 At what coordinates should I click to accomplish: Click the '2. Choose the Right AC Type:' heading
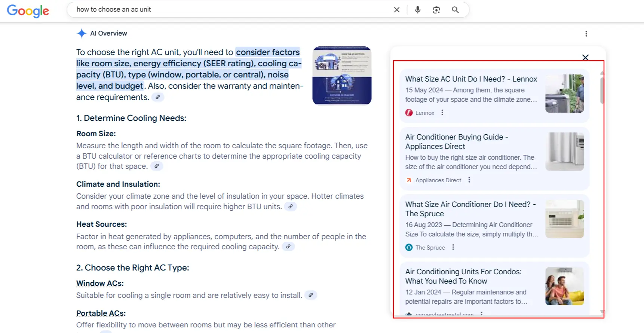[133, 268]
